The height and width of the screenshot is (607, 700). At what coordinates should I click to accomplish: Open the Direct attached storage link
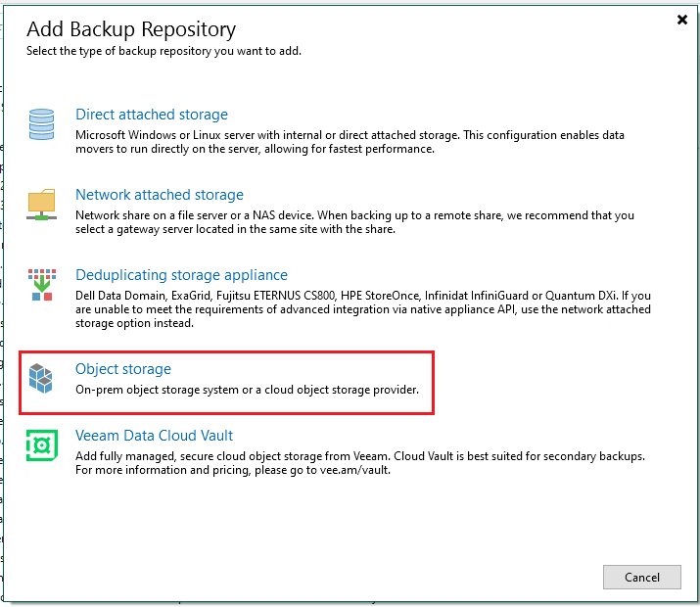coord(152,115)
